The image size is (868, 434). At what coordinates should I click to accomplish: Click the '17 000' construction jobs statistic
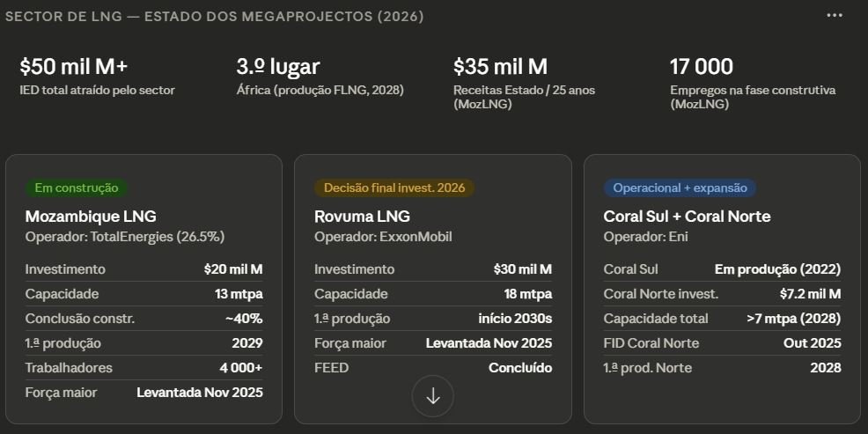(x=701, y=67)
